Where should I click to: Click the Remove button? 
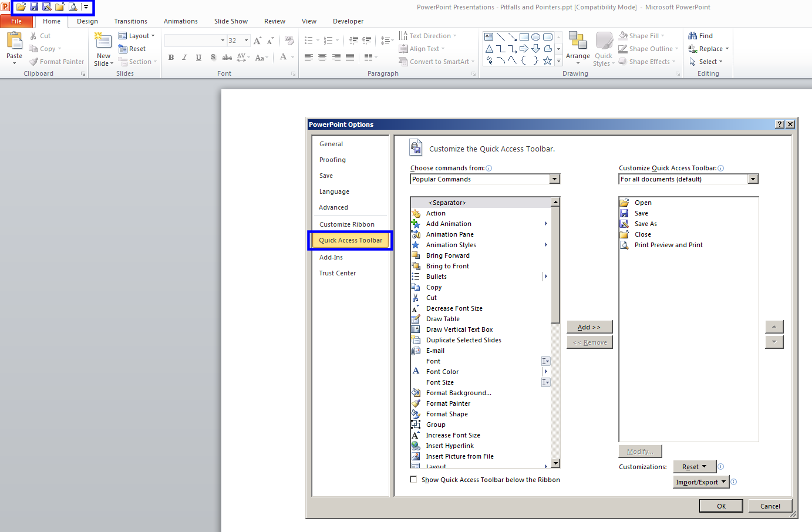pos(589,342)
